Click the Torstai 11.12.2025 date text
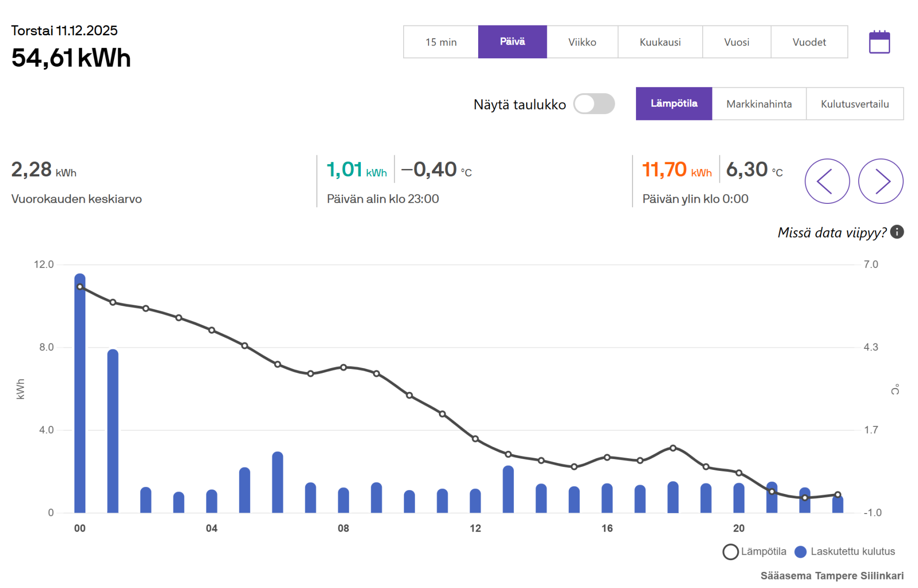The image size is (918, 588). pyautogui.click(x=64, y=30)
